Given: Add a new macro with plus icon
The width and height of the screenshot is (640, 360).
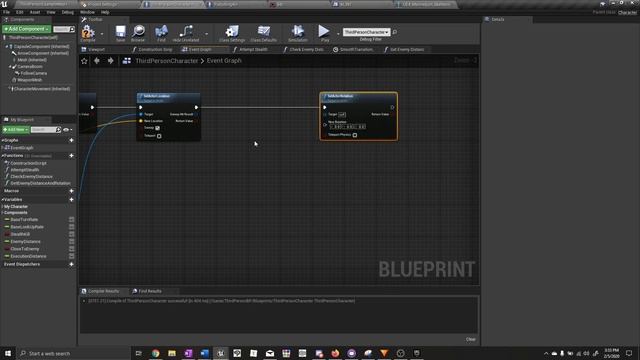Looking at the screenshot, I should point(71,191).
